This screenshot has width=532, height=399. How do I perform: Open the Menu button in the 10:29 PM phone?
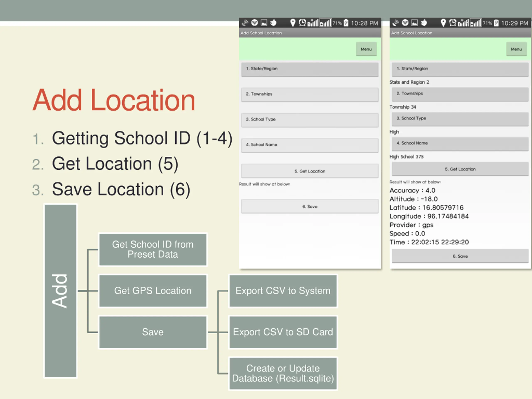[x=516, y=49]
